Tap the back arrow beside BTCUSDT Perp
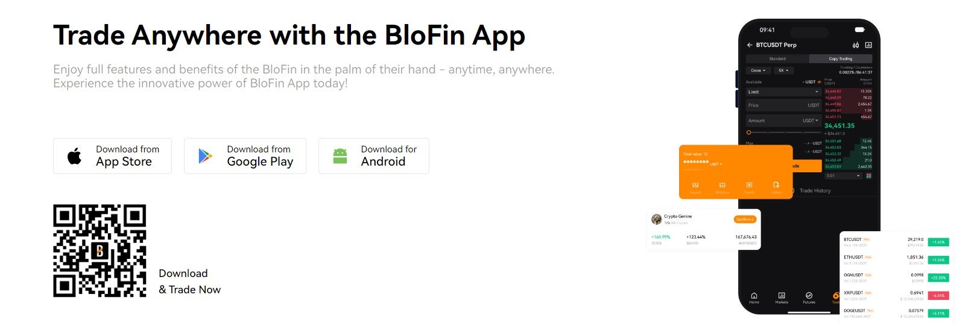 [x=750, y=45]
